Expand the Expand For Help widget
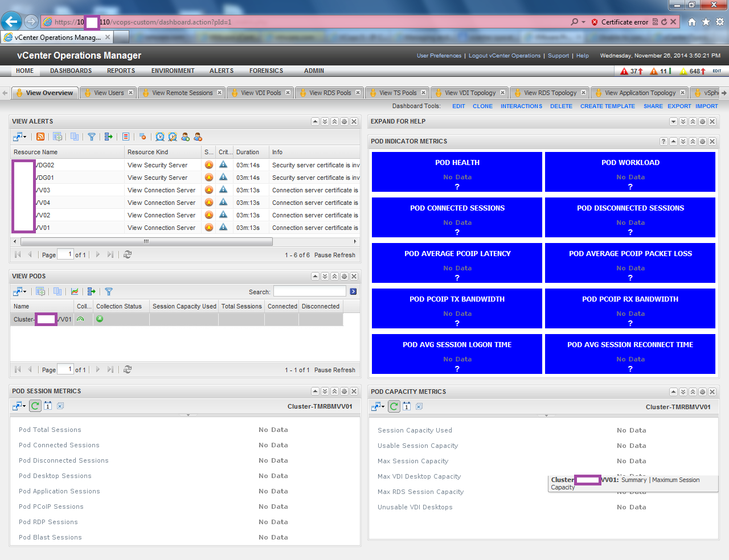Screen dimensions: 729x560 [673, 121]
